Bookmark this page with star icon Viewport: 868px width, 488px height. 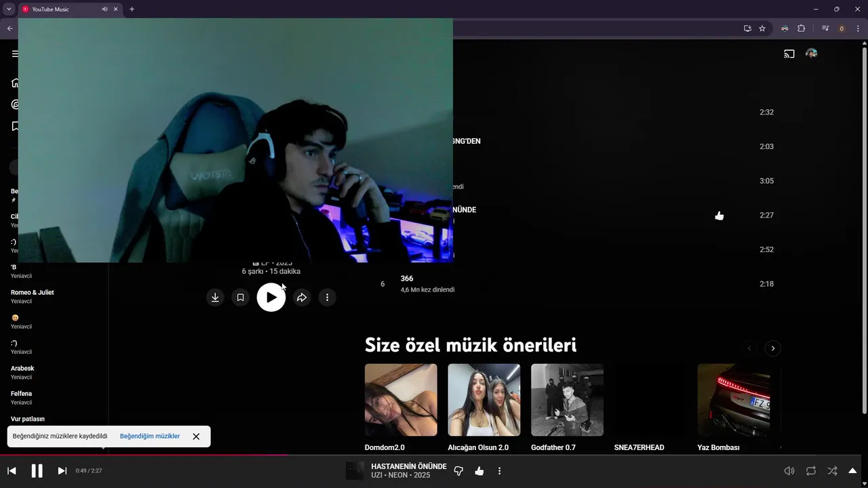(x=762, y=28)
